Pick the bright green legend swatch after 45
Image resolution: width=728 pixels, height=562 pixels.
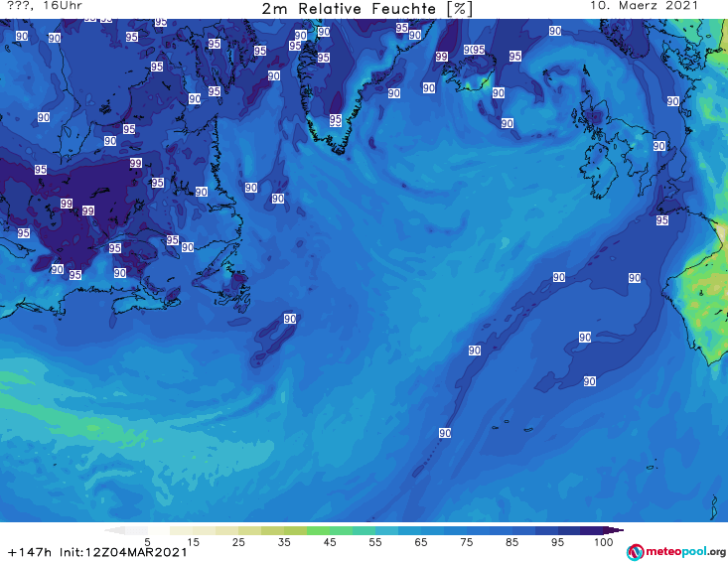[341, 530]
